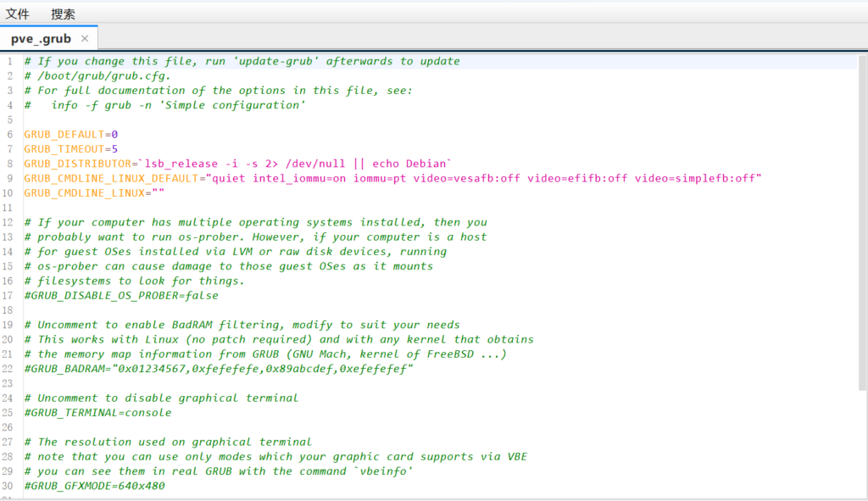Click the #GRUB_GFXMODE=640x480 line
Screen dimensions: 868x501
tap(95, 486)
